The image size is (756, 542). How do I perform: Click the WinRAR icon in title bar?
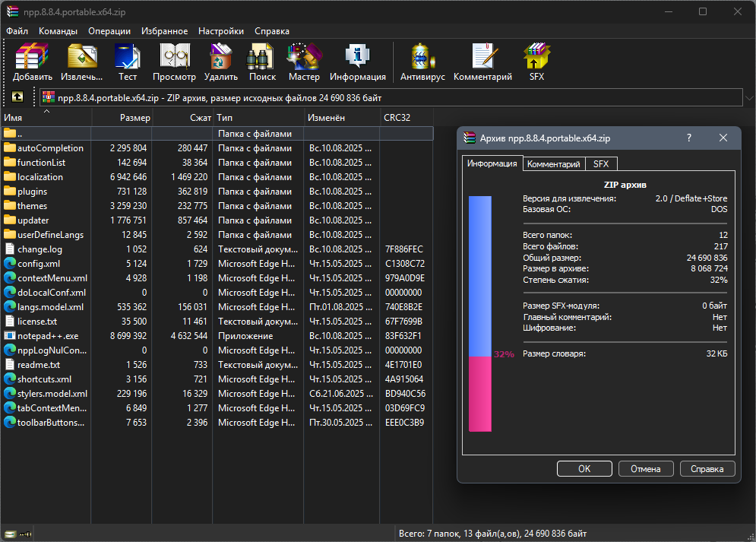pos(12,11)
